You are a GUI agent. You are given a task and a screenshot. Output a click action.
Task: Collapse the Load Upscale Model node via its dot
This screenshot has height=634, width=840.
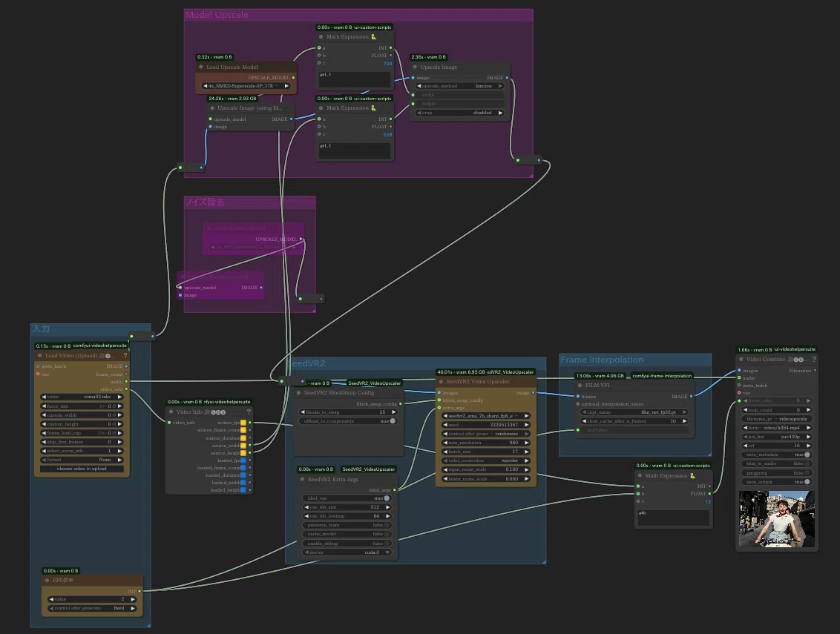point(201,67)
